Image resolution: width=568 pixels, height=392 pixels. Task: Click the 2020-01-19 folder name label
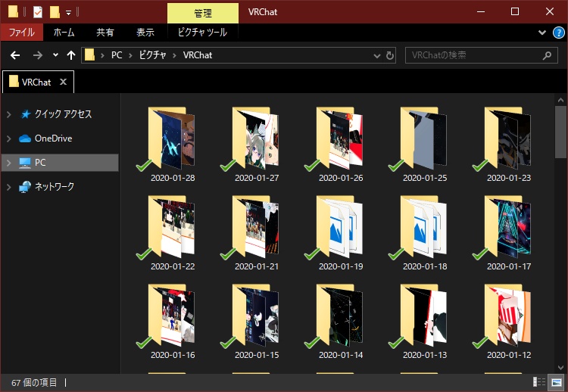coord(341,266)
